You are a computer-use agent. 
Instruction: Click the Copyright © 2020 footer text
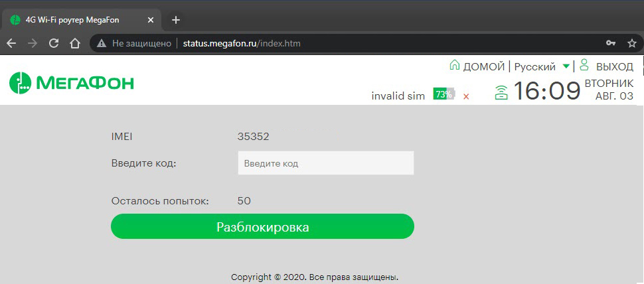pos(315,277)
